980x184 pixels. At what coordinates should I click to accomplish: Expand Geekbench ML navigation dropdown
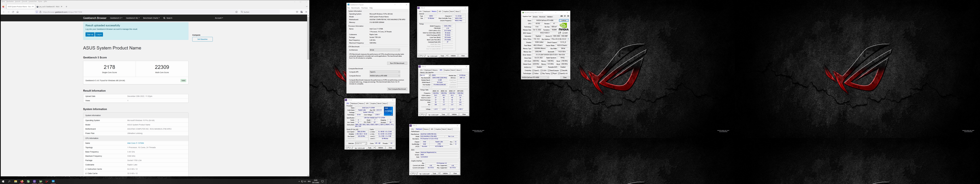pyautogui.click(x=133, y=18)
